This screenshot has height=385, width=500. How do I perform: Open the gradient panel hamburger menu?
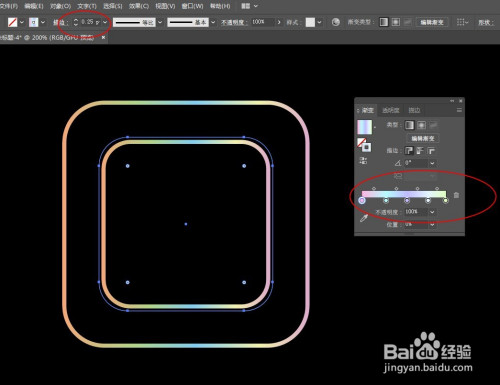pos(459,110)
